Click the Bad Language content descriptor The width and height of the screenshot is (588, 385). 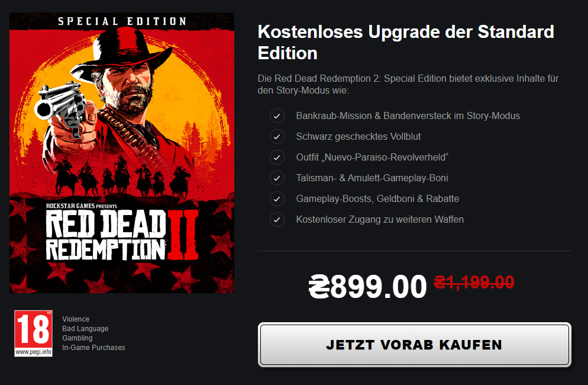(x=85, y=329)
